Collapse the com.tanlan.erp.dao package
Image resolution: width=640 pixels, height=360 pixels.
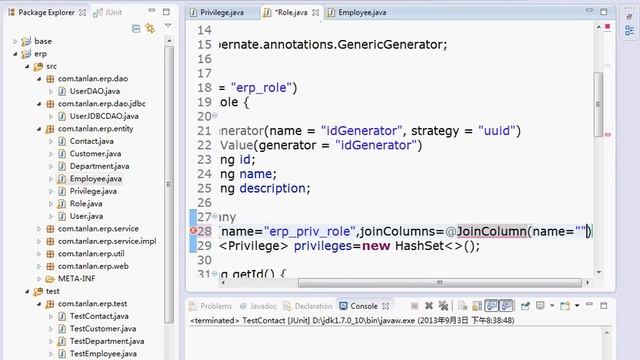39,79
